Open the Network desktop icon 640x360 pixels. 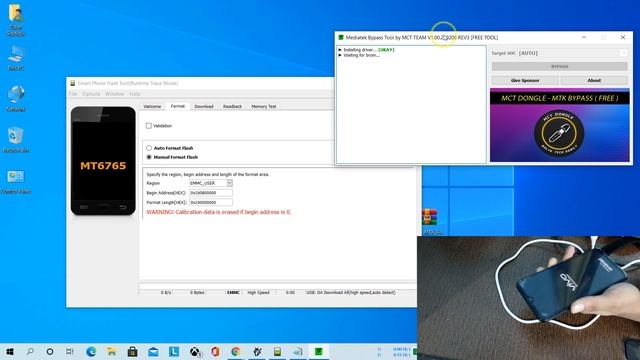16,98
